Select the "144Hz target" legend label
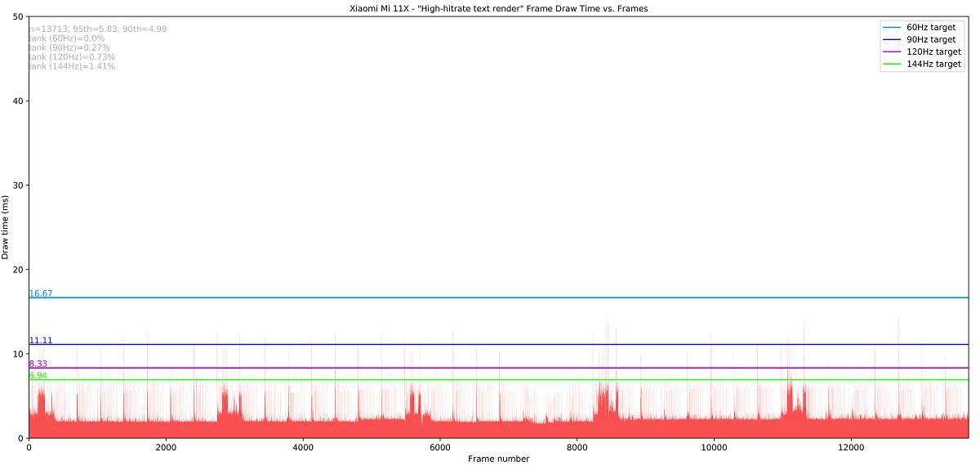This screenshot has height=470, width=980. [x=933, y=64]
